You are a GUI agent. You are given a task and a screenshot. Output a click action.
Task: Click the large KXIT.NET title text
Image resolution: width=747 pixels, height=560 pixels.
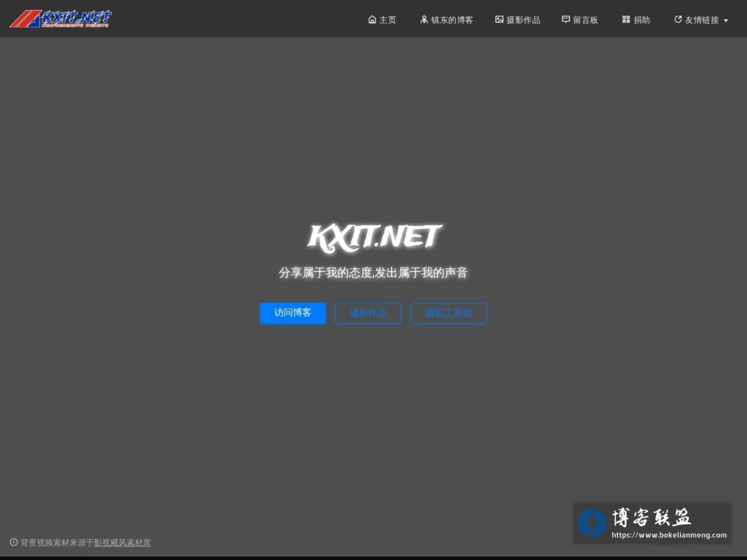pyautogui.click(x=375, y=238)
